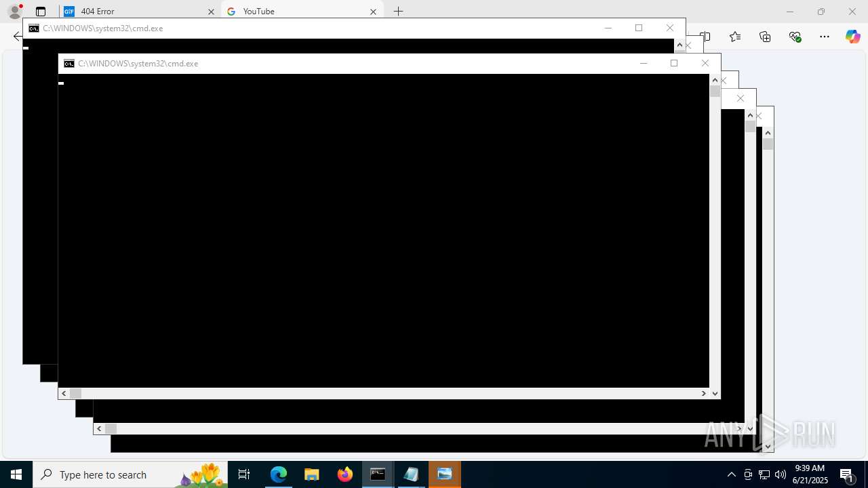Open File Explorer from the taskbar
Viewport: 868px width, 488px height.
coord(312,474)
